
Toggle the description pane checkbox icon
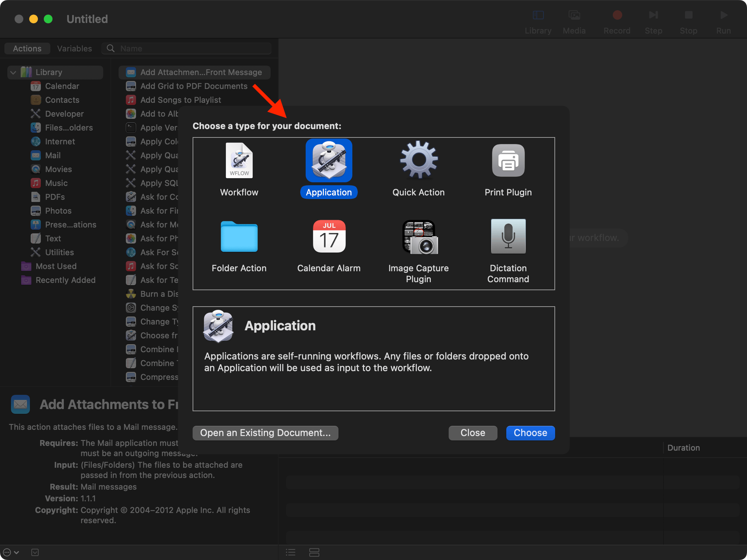pos(35,552)
